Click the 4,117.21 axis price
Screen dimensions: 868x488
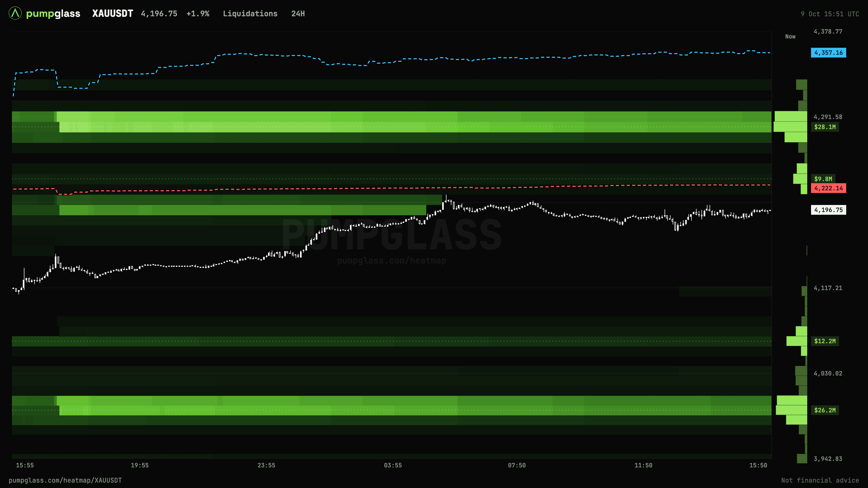click(828, 288)
